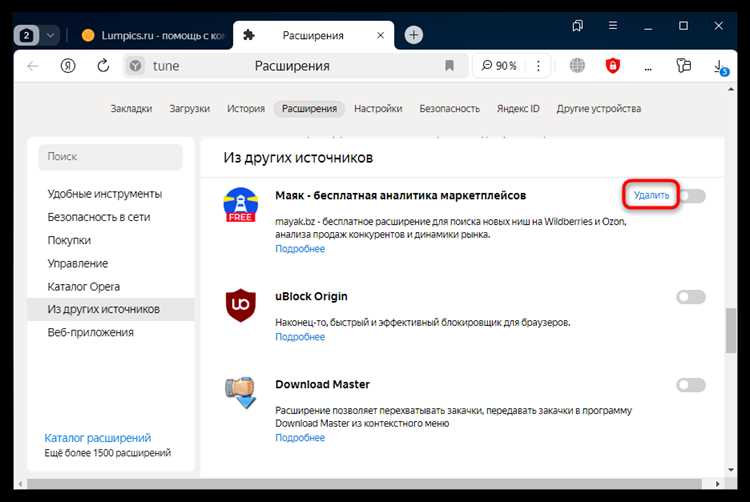Click the Download Master extension icon
Viewport: 750px width, 502px height.
coord(241,393)
